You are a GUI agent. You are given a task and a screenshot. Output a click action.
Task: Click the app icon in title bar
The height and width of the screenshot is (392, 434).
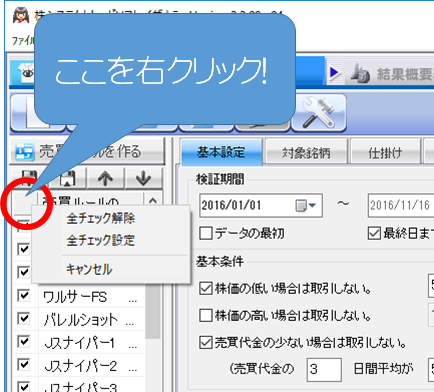pos(21,15)
